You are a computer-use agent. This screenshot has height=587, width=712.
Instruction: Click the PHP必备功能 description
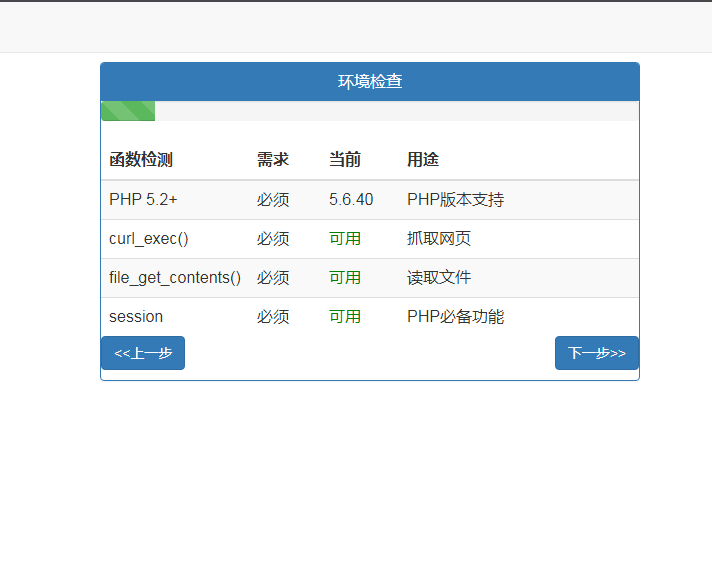455,317
